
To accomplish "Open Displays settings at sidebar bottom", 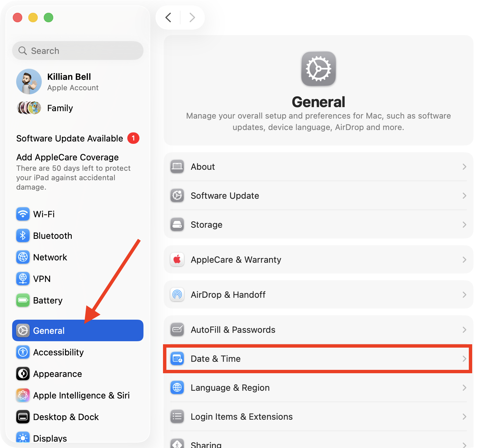I will (x=50, y=437).
